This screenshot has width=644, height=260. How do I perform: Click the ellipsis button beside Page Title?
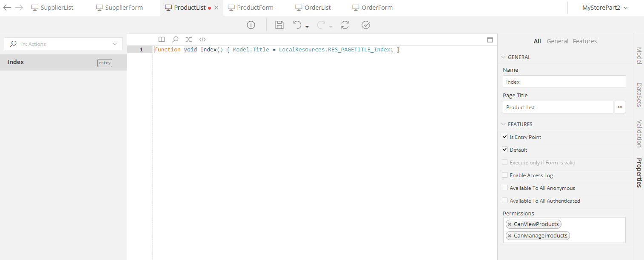click(x=620, y=107)
